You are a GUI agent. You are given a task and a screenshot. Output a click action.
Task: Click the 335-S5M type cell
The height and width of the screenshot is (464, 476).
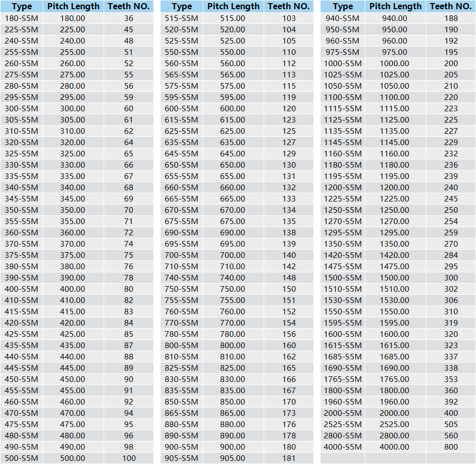(x=22, y=176)
